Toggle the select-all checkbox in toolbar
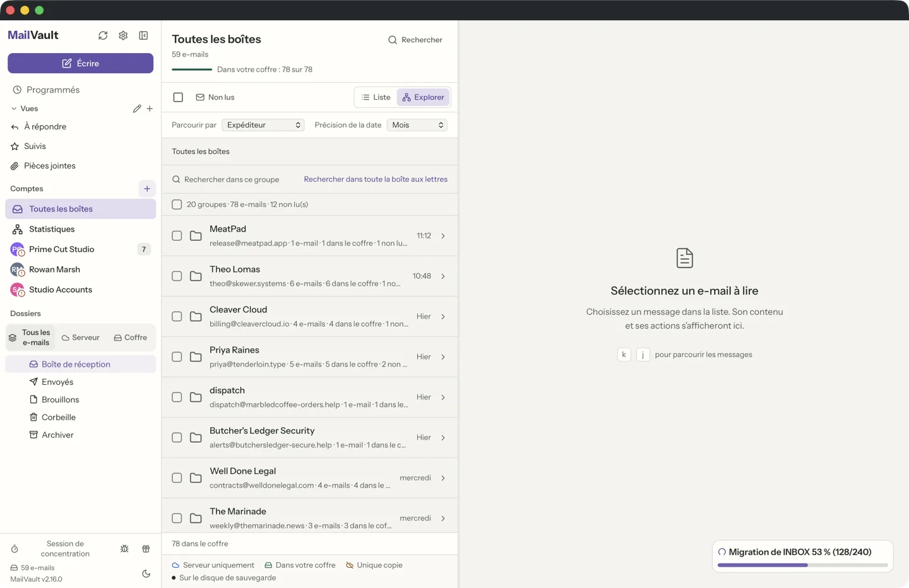 tap(178, 97)
